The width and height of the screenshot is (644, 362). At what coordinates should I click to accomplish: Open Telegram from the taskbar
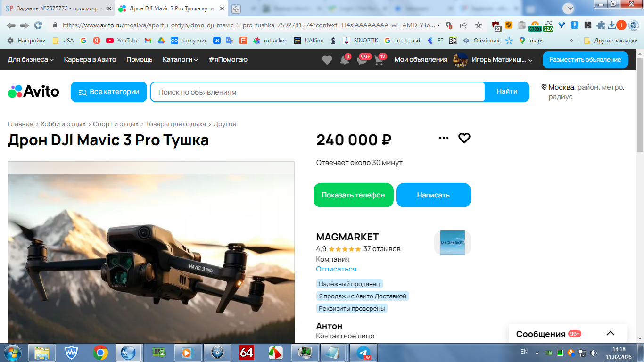point(363,352)
